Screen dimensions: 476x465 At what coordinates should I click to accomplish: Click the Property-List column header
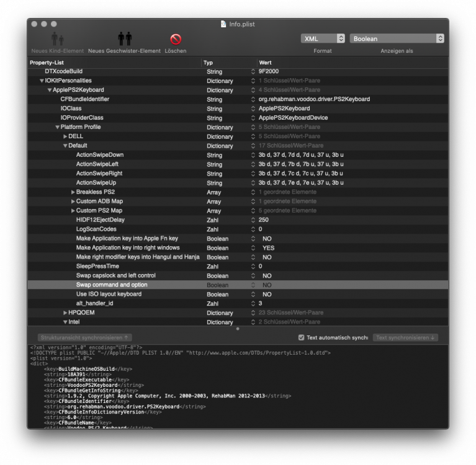pos(114,63)
